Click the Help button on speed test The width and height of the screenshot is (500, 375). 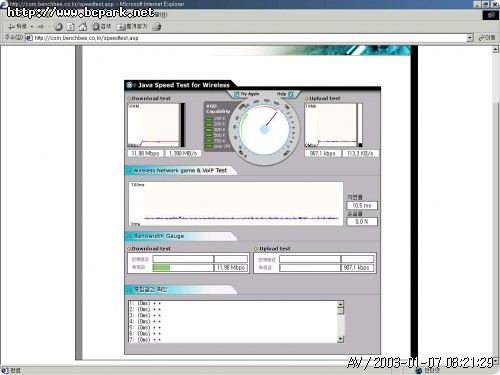pyautogui.click(x=285, y=94)
